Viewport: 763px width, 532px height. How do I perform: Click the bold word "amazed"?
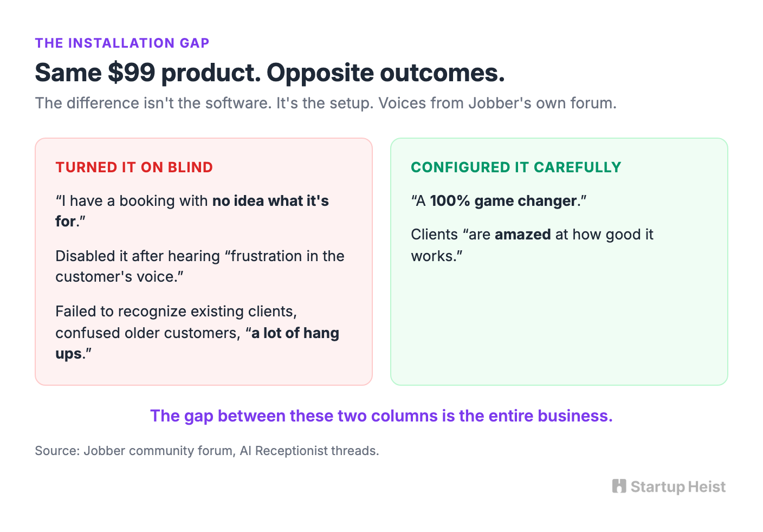[523, 235]
